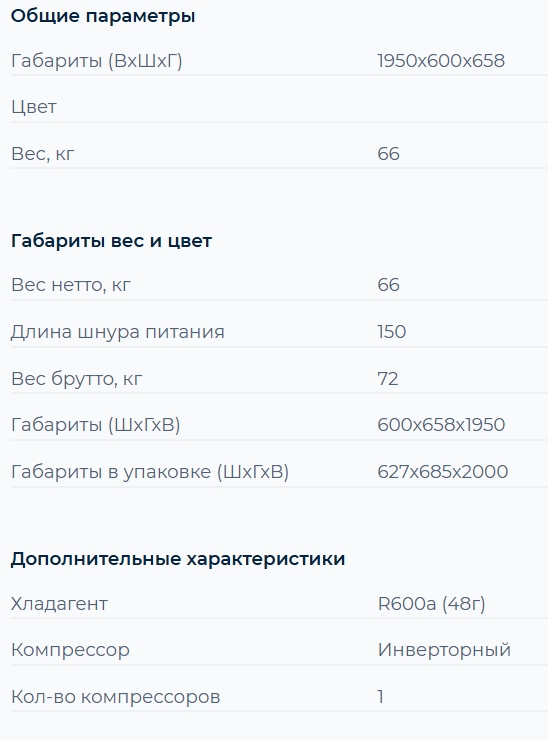548x740 pixels.
Task: Click the value 150 for cord length
Action: [x=391, y=332]
